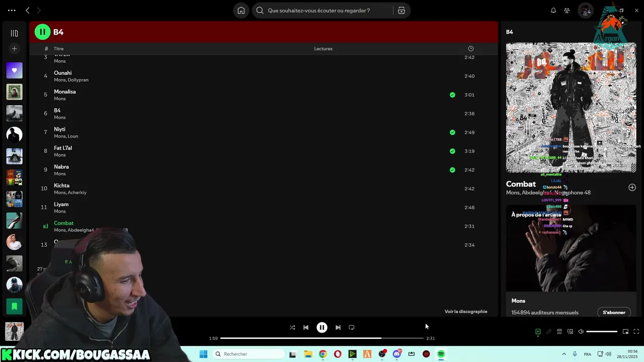
Task: Click the B4 album cover in side panel
Action: tap(571, 108)
